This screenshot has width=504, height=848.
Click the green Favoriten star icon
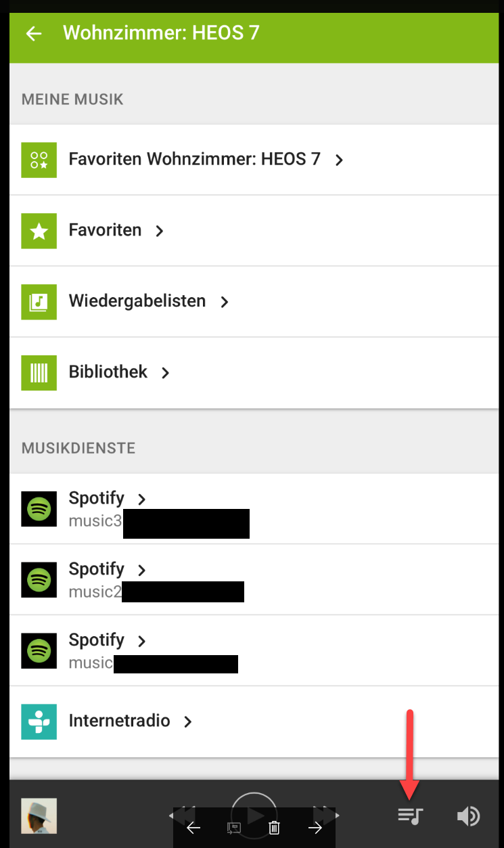tap(39, 231)
